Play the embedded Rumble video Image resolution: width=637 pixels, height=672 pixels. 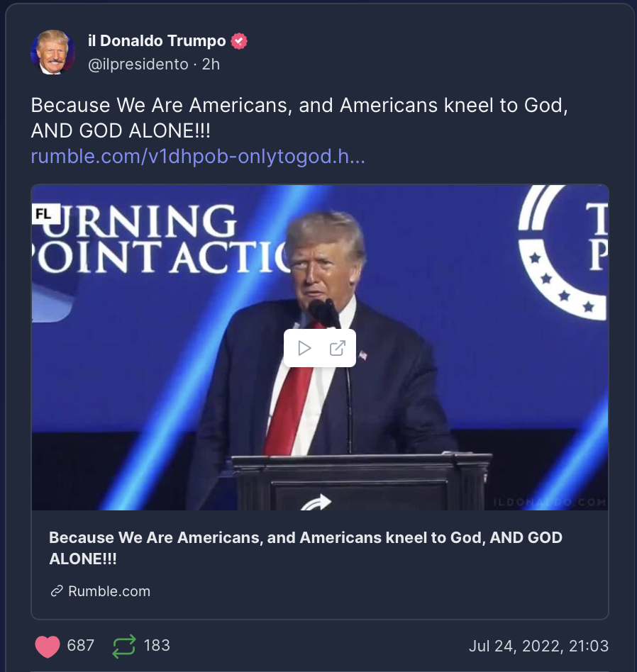click(x=304, y=348)
